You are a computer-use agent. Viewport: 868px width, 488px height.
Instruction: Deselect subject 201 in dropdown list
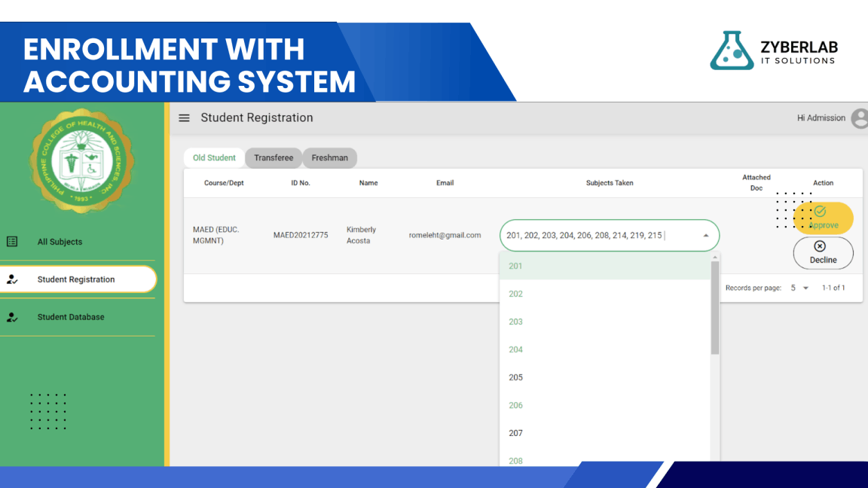pyautogui.click(x=515, y=266)
